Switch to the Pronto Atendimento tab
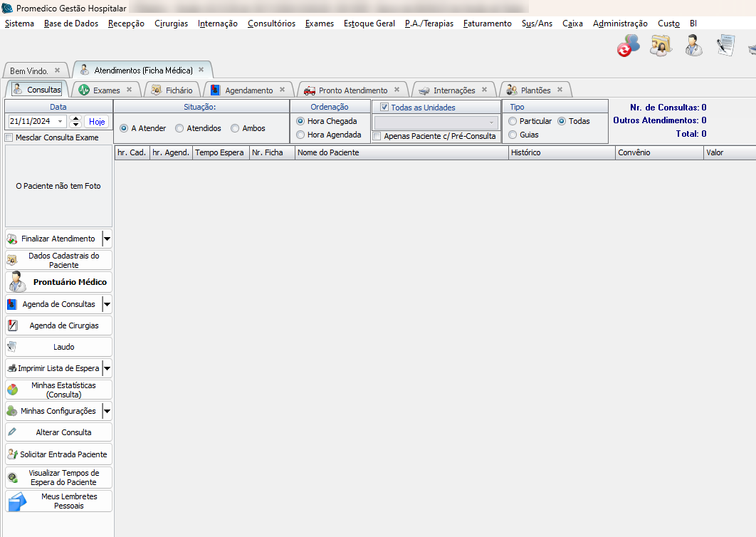The height and width of the screenshot is (537, 756). [x=352, y=90]
